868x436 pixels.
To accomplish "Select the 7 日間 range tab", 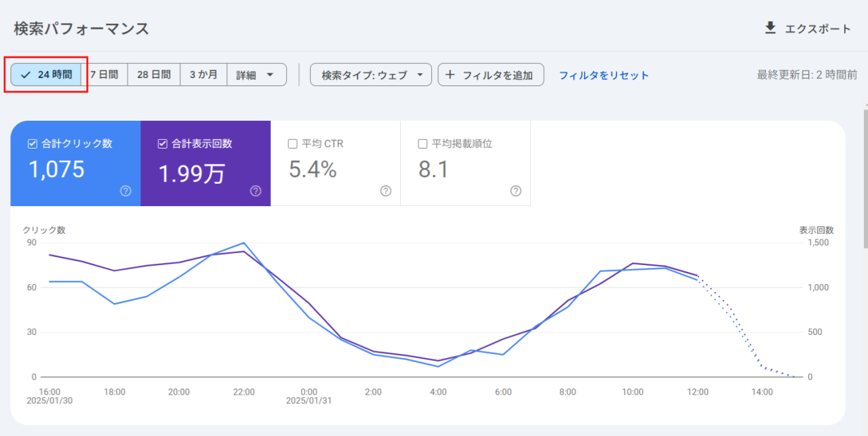I will click(x=104, y=75).
